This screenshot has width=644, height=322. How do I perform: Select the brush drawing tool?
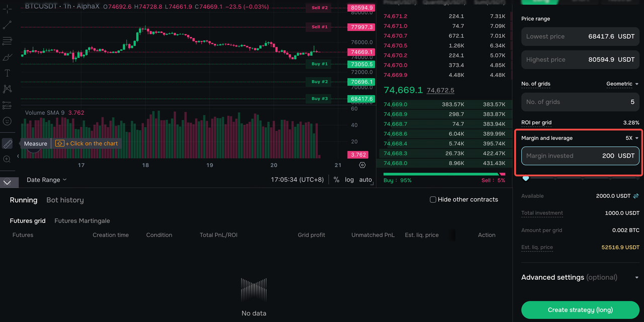point(7,57)
